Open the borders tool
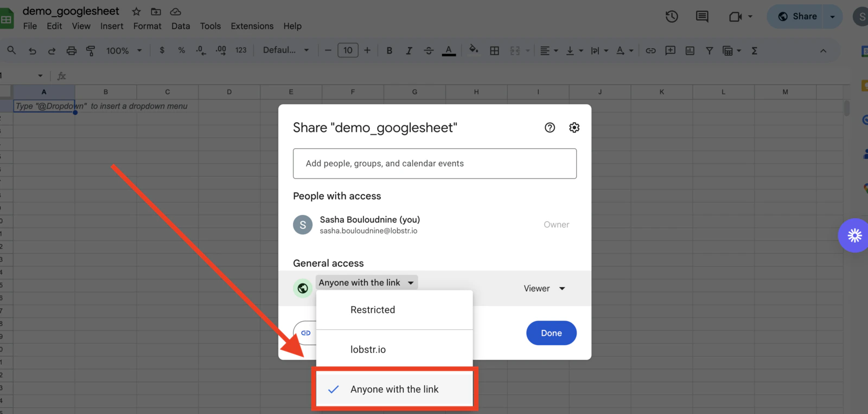This screenshot has height=414, width=868. coord(494,50)
